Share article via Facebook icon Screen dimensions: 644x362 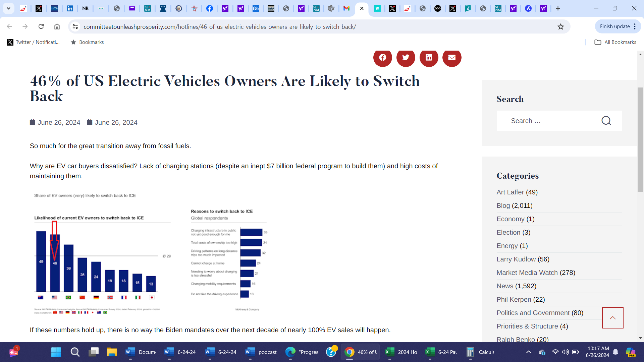point(382,58)
